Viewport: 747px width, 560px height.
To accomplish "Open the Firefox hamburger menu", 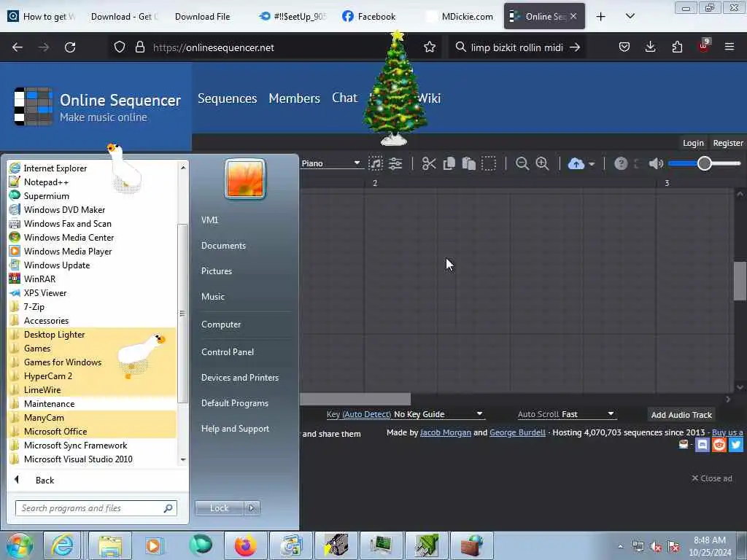I will (x=729, y=47).
